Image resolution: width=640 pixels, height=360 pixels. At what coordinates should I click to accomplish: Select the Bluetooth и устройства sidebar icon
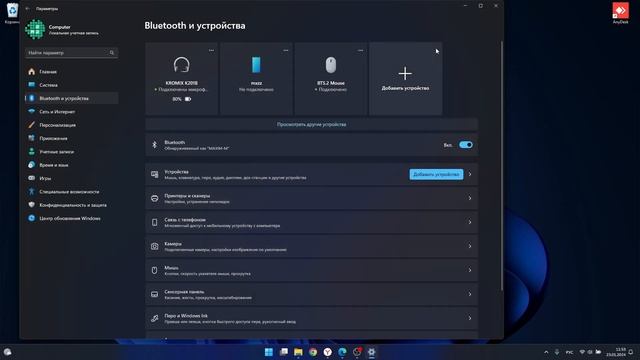(31, 98)
